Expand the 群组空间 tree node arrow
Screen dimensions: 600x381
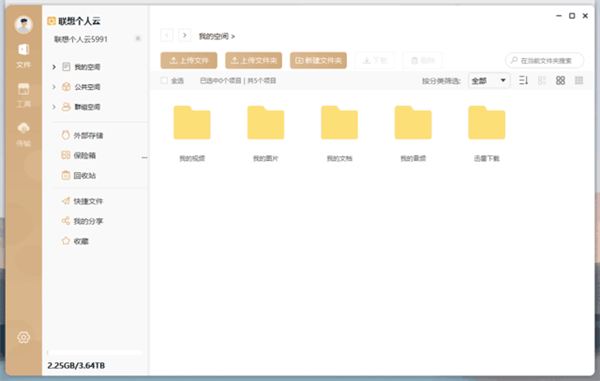tap(54, 107)
